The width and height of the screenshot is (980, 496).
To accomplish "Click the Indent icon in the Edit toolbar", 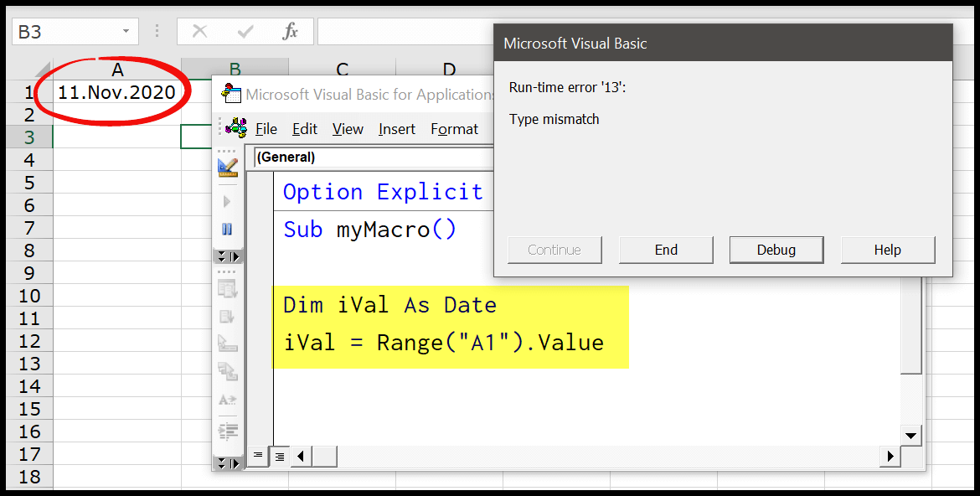I will [x=228, y=431].
